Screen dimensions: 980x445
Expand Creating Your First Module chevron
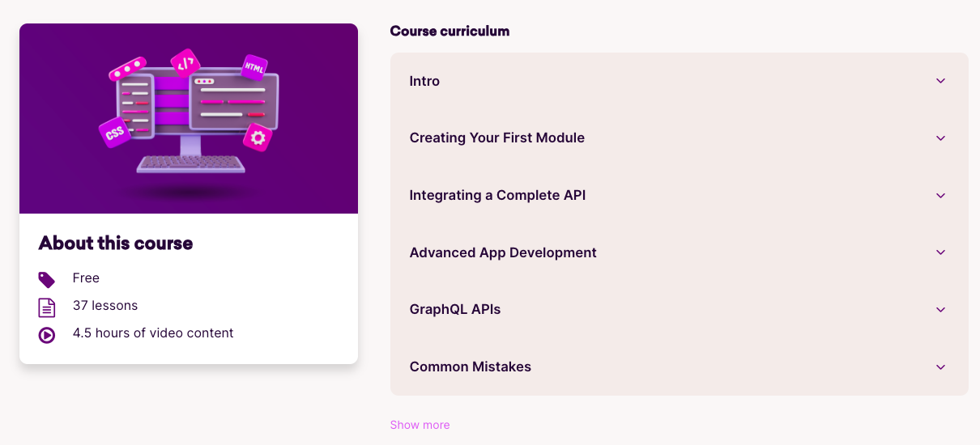point(940,138)
